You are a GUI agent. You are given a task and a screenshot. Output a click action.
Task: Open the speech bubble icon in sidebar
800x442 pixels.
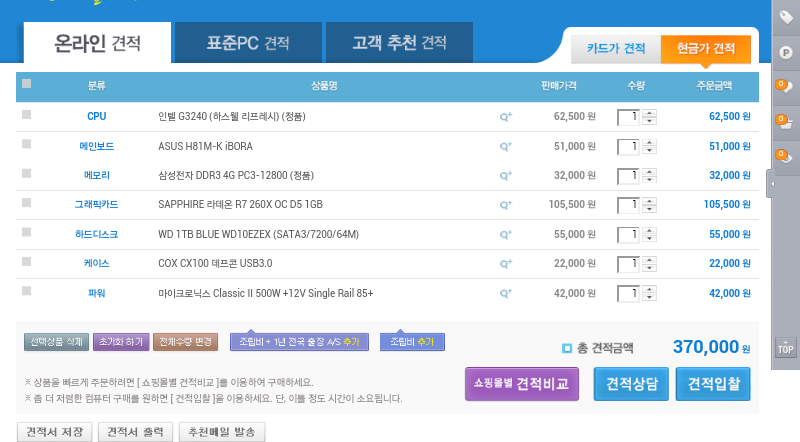tap(784, 86)
